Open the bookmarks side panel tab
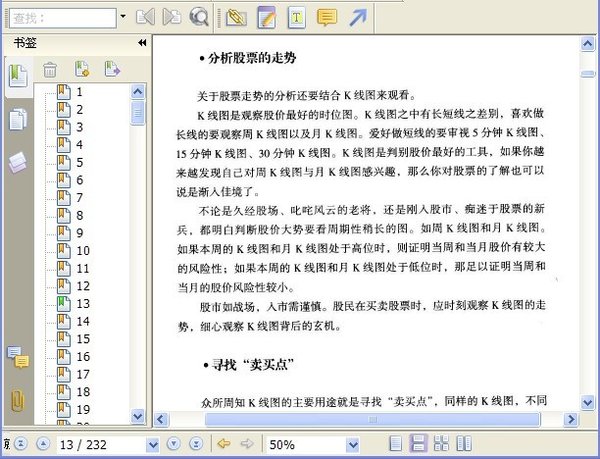This screenshot has width=600, height=459. [18, 76]
